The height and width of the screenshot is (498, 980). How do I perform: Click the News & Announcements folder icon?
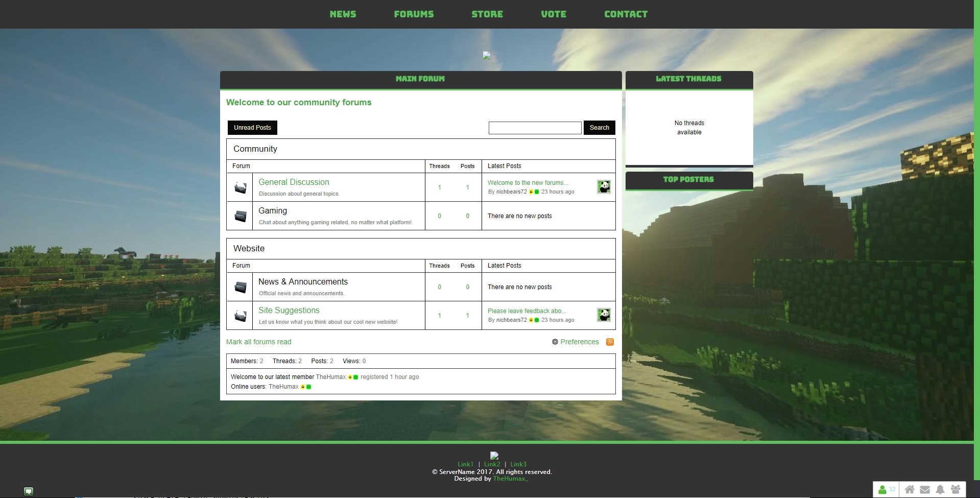click(x=240, y=287)
